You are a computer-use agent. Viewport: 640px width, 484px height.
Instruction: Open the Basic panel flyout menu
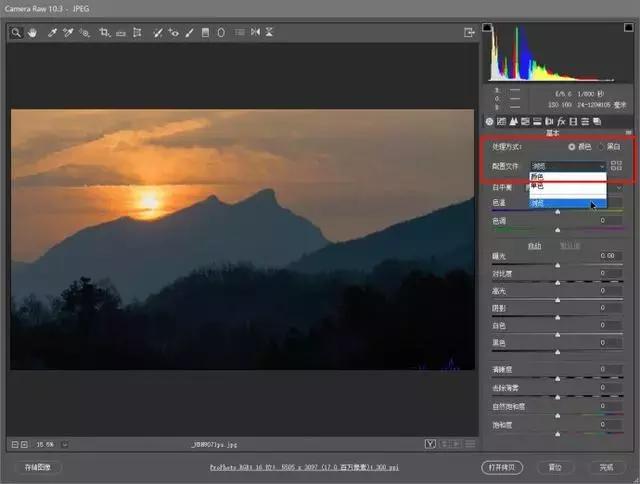[x=628, y=133]
